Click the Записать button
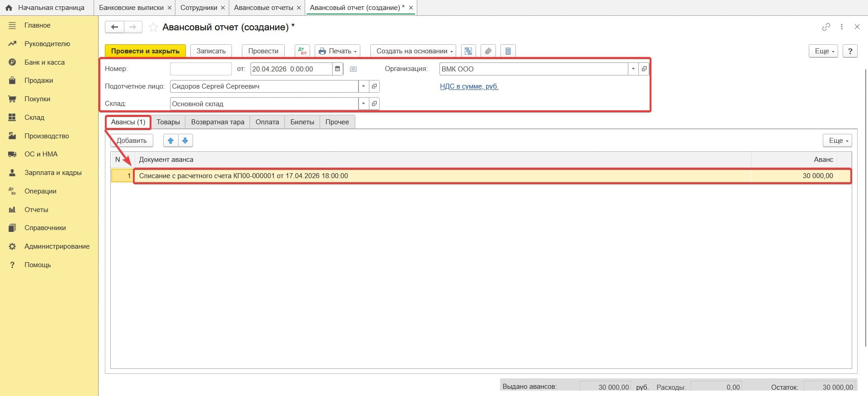868x396 pixels. pyautogui.click(x=211, y=51)
